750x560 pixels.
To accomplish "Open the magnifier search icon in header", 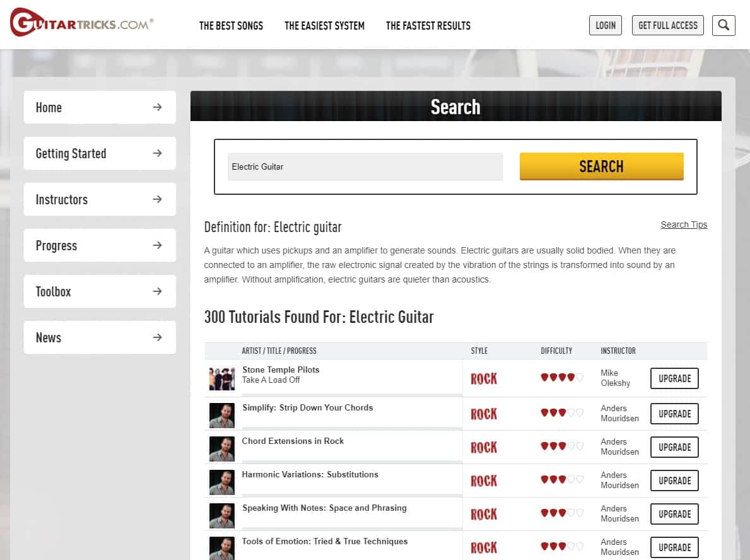I will (724, 25).
